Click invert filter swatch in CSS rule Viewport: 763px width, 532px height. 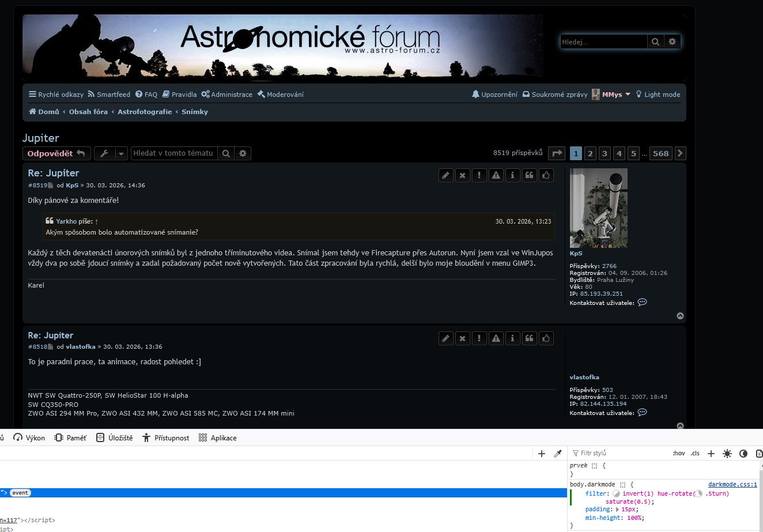(x=616, y=494)
